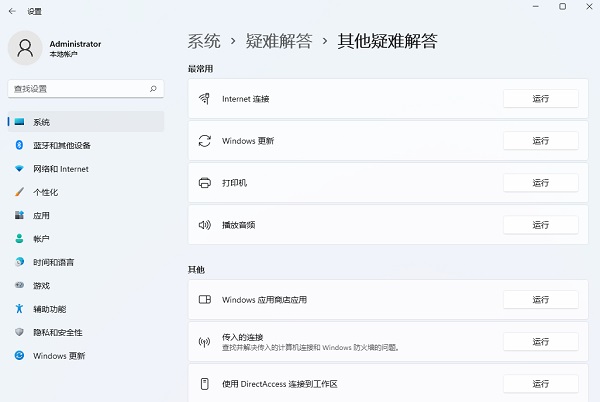This screenshot has height=402, width=600.
Task: Select System (系统) in left navigation
Action: 41,122
